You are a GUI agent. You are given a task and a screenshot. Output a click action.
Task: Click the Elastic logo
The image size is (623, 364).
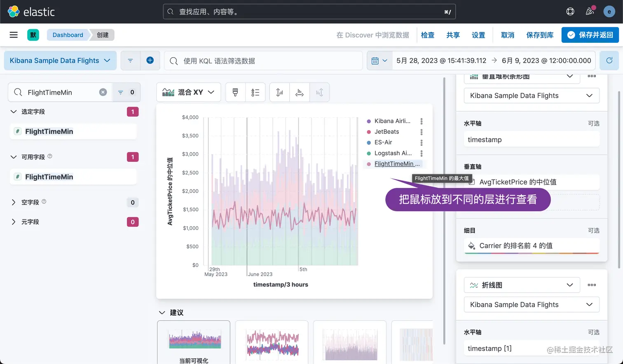pos(31,12)
